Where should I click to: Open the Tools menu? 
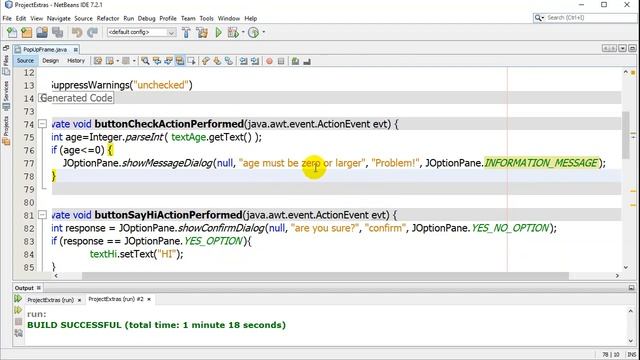207,18
